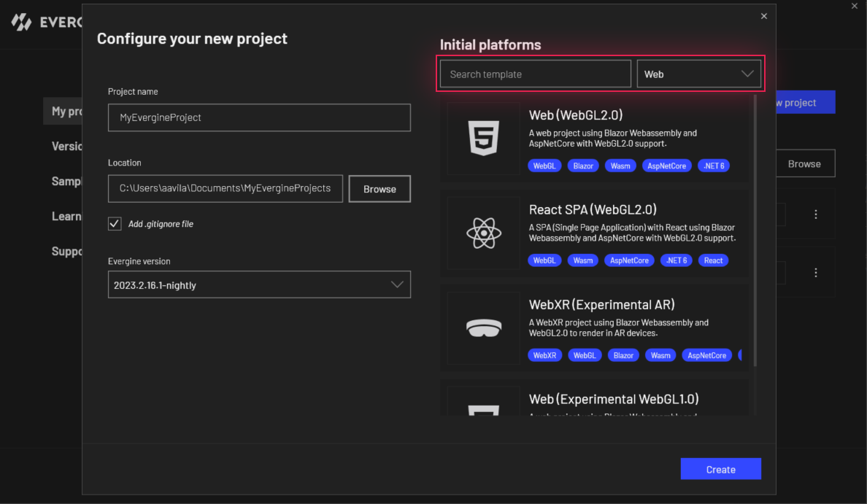The width and height of the screenshot is (867, 504).
Task: Open Samples tab in background sidebar
Action: [x=66, y=182]
